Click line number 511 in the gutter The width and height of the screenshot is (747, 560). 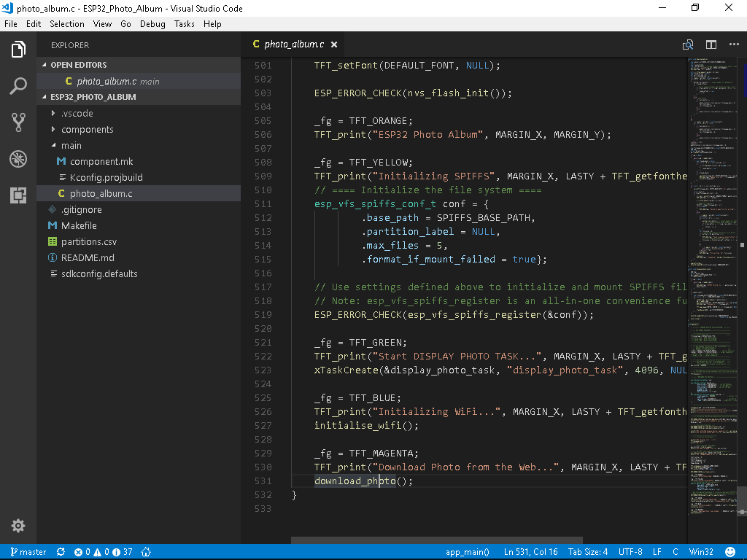coord(263,204)
